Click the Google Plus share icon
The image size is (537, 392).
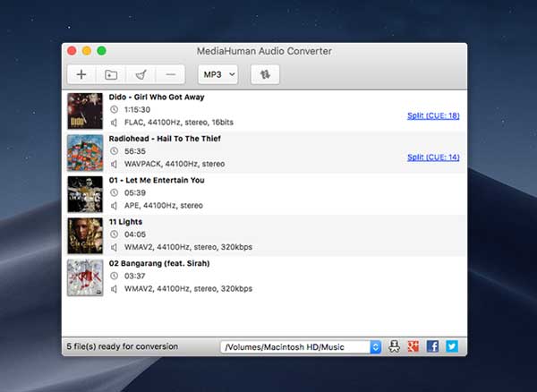413,346
